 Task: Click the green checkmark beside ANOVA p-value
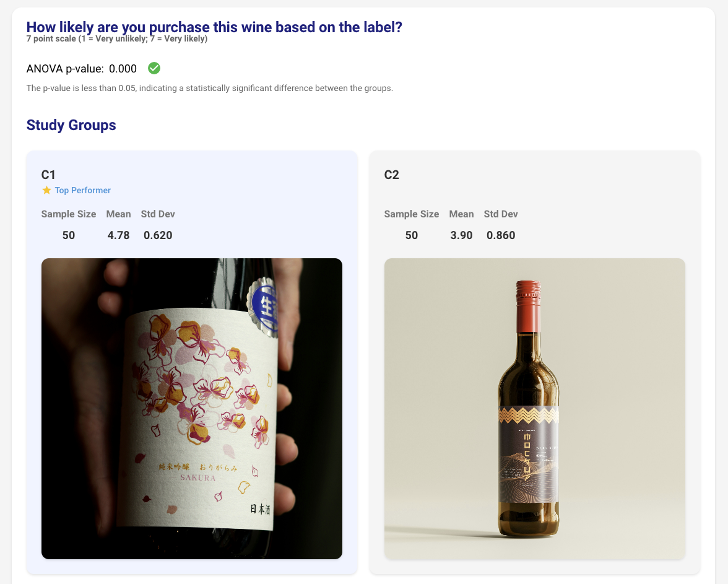[x=154, y=68]
